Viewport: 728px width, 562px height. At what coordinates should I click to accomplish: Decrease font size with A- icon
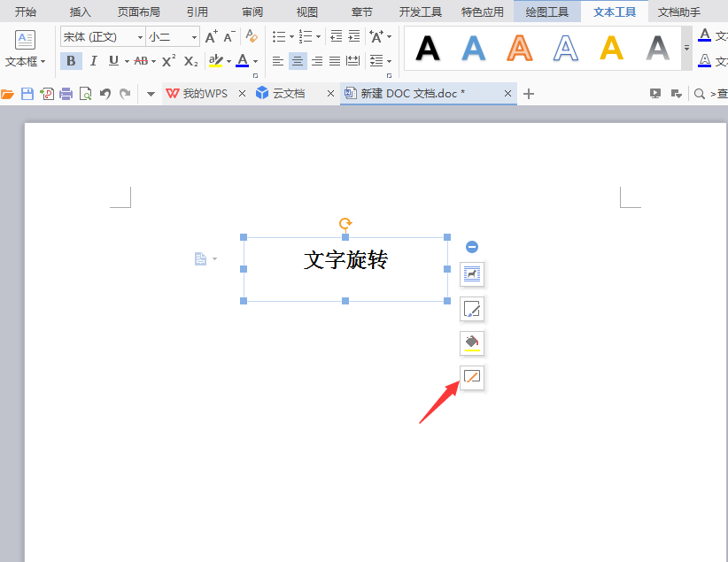pos(229,36)
